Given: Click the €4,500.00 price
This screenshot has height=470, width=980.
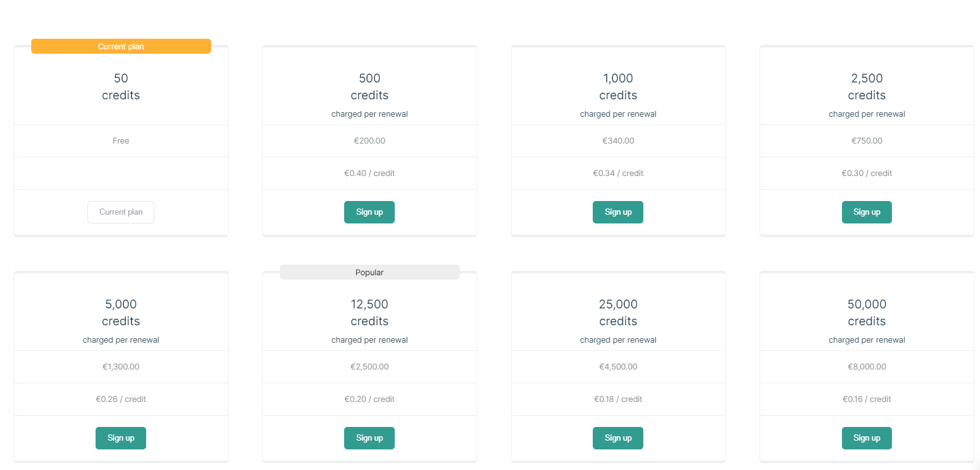Looking at the screenshot, I should pos(618,367).
